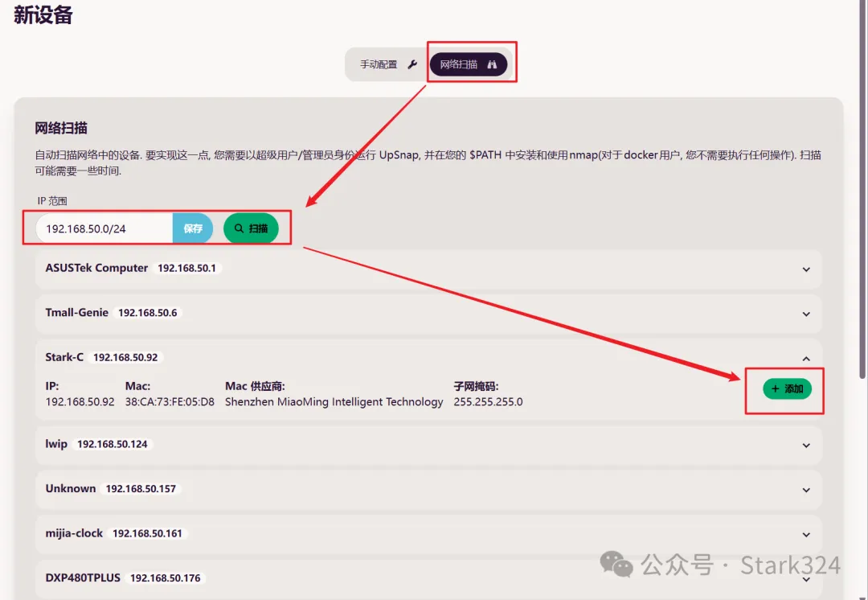Collapse the Stark-C row chevron
868x600 pixels.
(806, 359)
